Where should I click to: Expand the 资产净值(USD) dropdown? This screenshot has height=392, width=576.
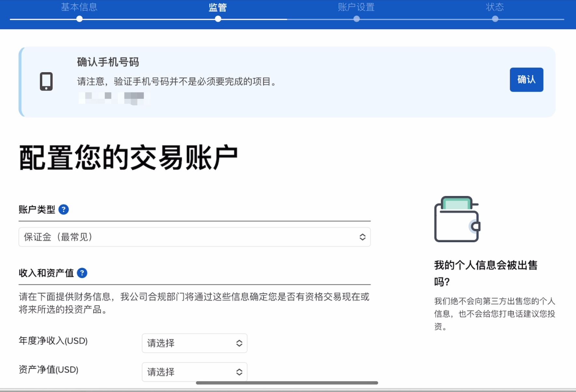point(194,372)
